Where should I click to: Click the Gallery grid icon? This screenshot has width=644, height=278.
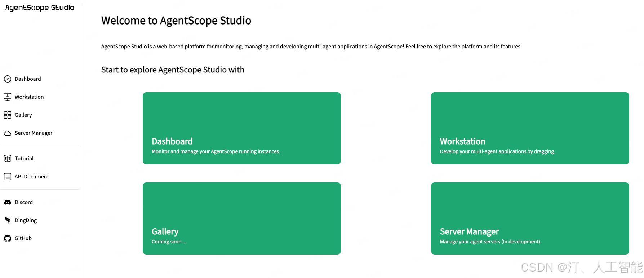(x=8, y=115)
